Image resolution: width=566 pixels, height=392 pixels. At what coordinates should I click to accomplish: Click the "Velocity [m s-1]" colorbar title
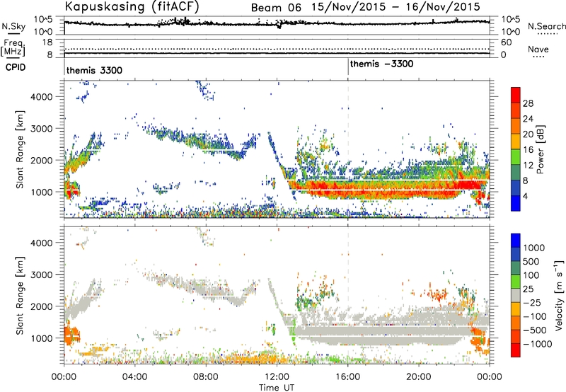(559, 295)
